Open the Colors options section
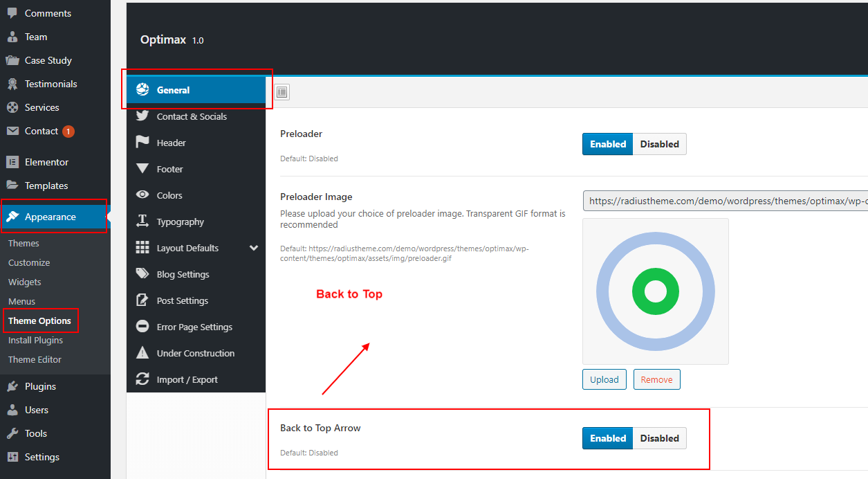The width and height of the screenshot is (868, 479). [196, 195]
